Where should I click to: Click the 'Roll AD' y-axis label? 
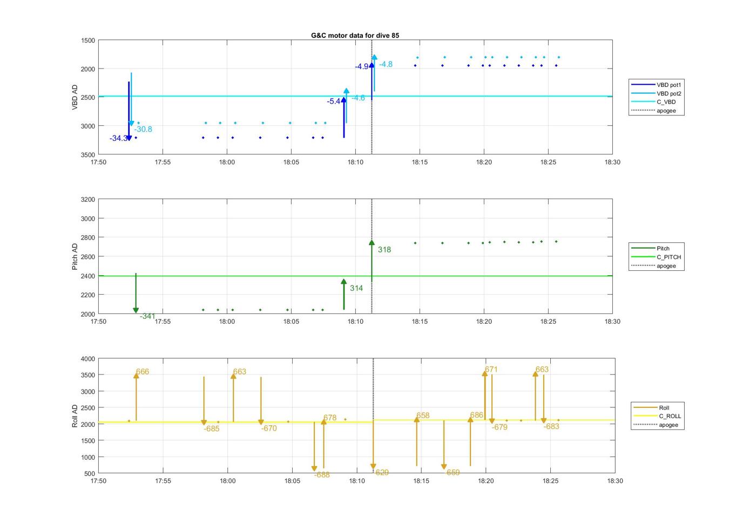(75, 416)
